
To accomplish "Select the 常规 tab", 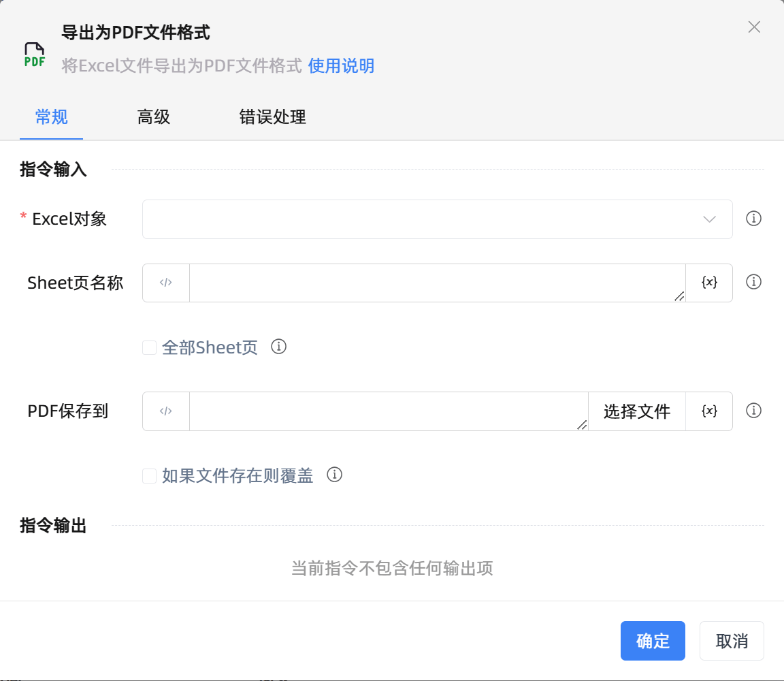I will pos(51,117).
